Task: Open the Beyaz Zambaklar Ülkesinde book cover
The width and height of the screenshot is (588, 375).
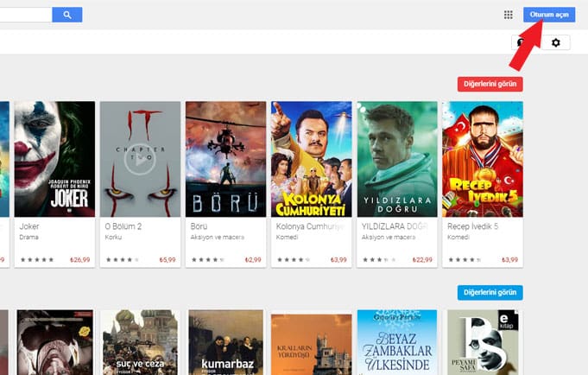Action: [x=396, y=343]
